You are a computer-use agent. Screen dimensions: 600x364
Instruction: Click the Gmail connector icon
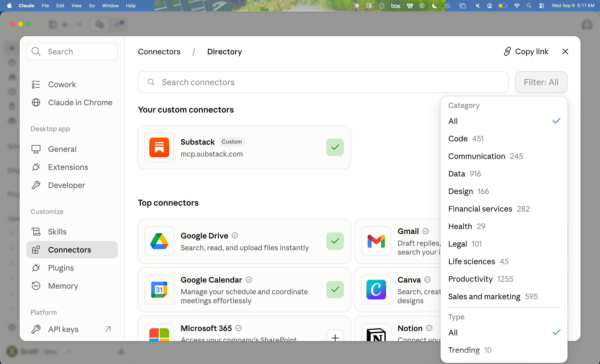[x=376, y=241]
